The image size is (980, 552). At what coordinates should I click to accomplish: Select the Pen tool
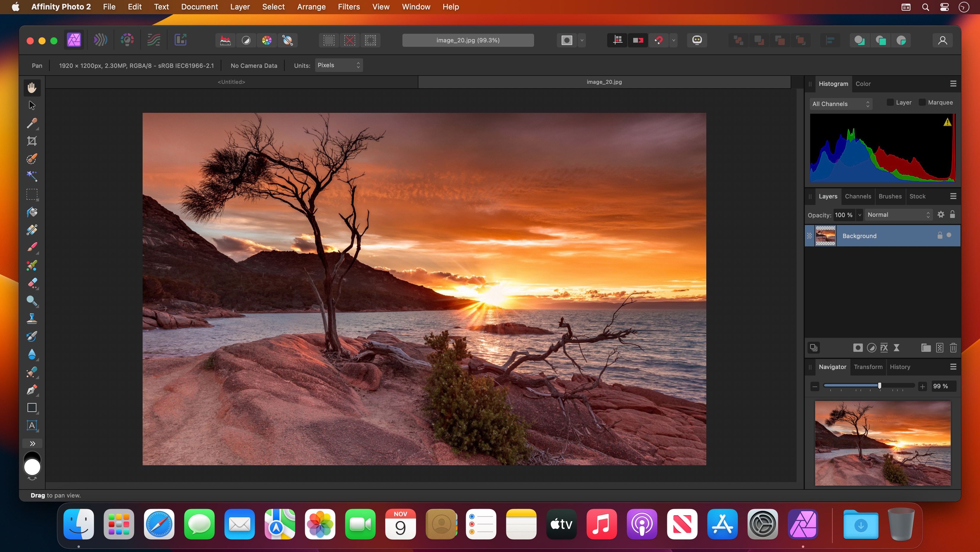[x=32, y=390]
